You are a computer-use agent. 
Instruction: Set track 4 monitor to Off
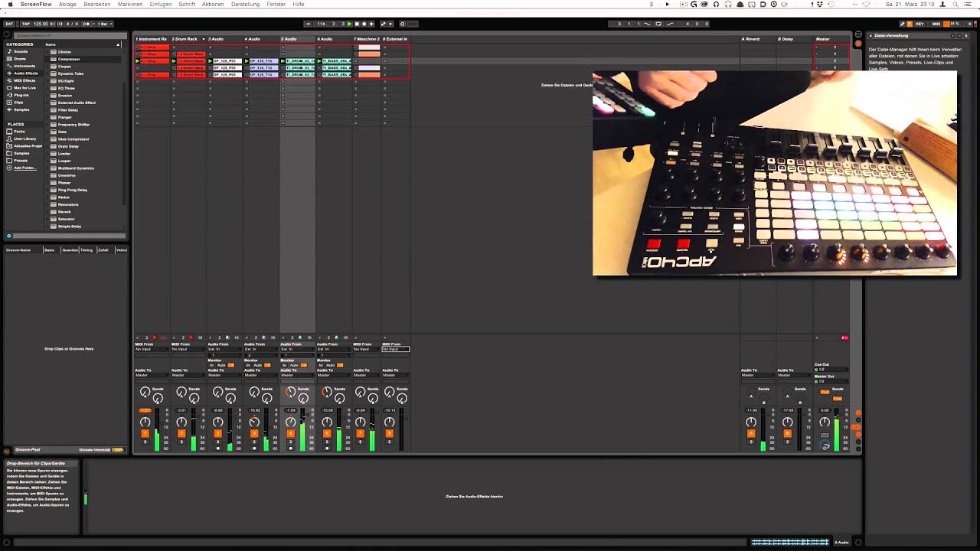pyautogui.click(x=267, y=365)
